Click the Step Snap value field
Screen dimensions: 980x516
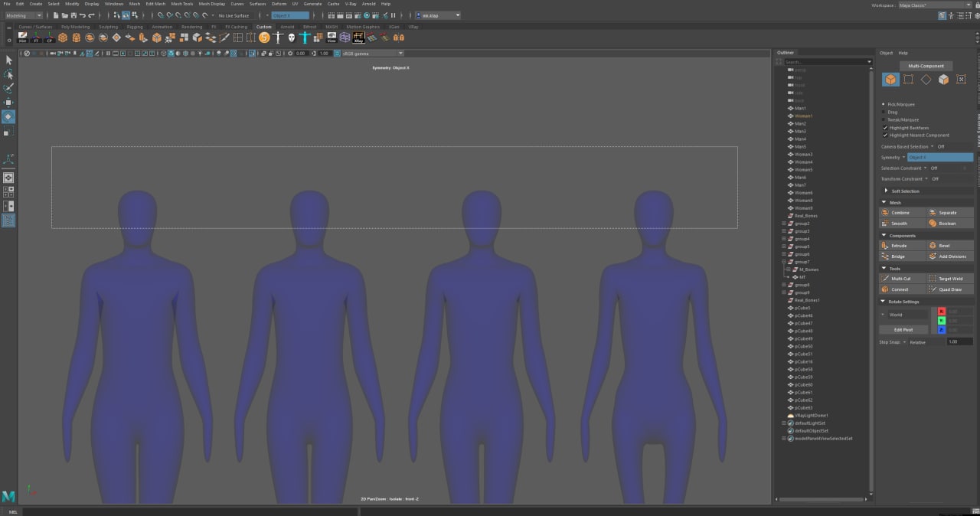tap(960, 341)
